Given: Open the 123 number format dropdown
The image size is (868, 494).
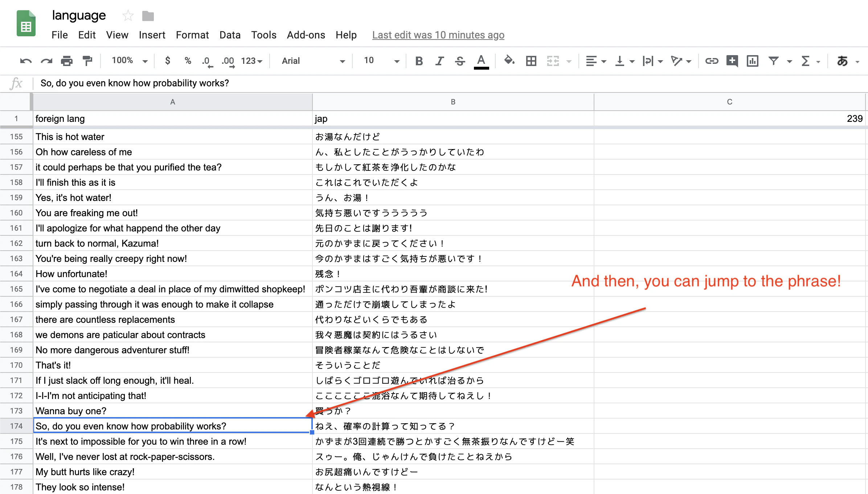Looking at the screenshot, I should point(252,61).
